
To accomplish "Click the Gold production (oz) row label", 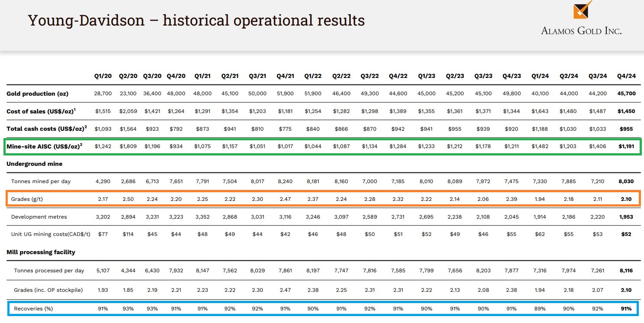I will coord(37,94).
